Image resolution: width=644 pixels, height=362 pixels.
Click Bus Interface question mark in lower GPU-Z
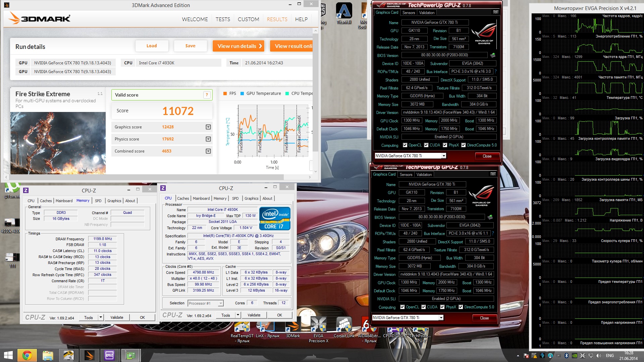point(493,233)
